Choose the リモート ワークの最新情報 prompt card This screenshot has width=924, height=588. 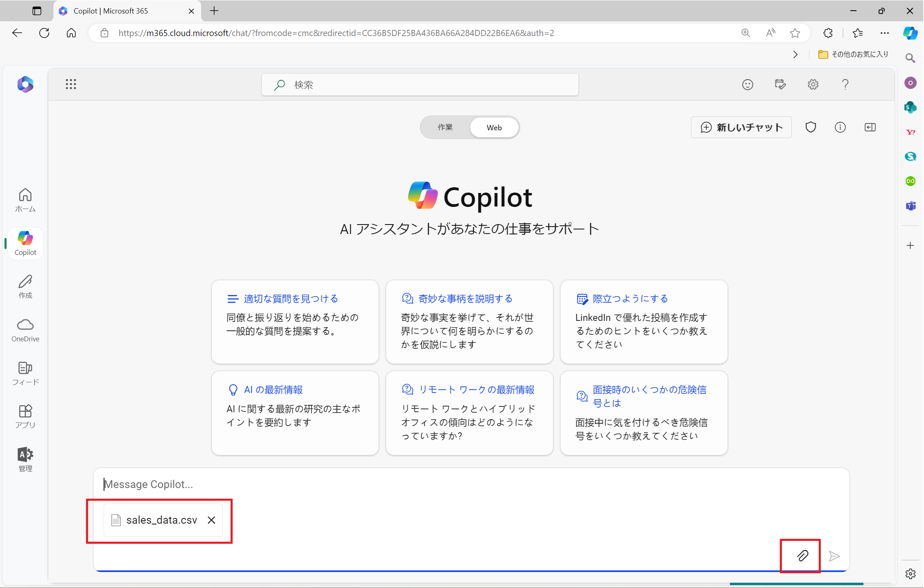(x=469, y=413)
